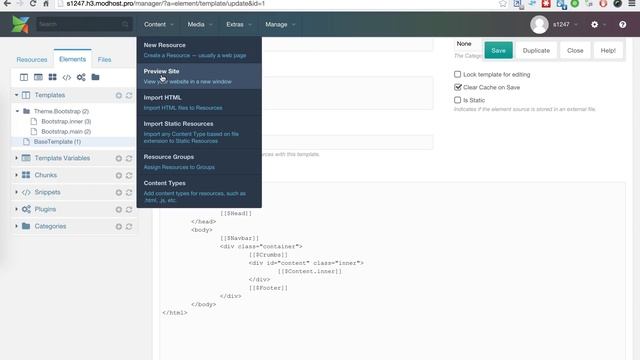Click the user avatar image
The width and height of the screenshot is (640, 360).
pos(539,24)
